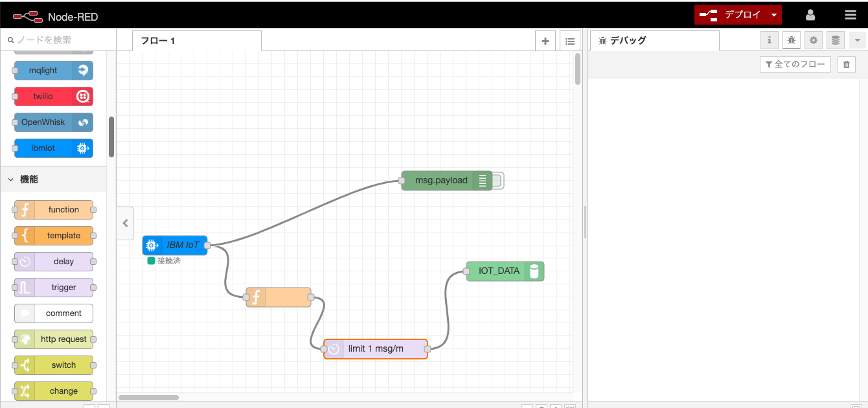Open the context data sidebar (database icon)

(835, 40)
